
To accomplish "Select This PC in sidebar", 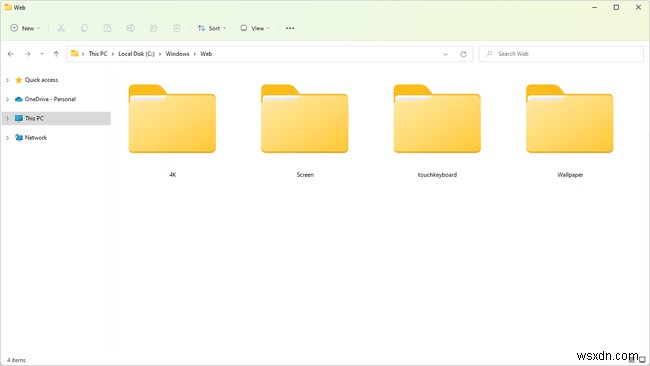I will [56, 118].
